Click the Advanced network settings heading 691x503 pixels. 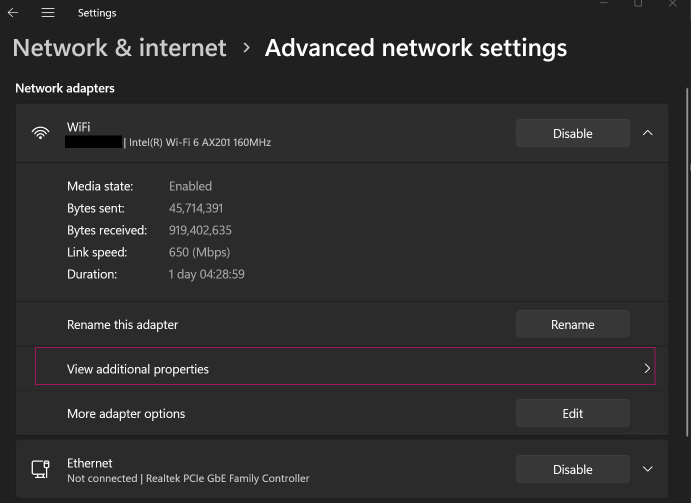pyautogui.click(x=416, y=48)
